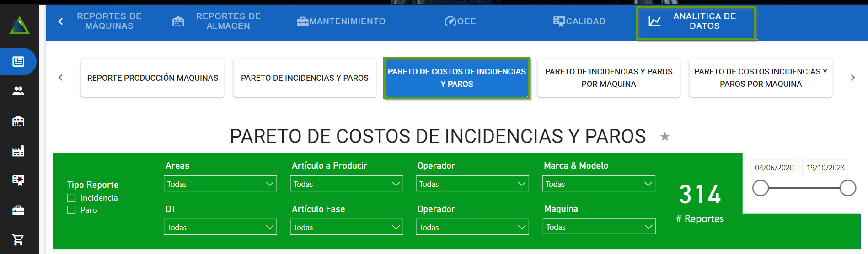The height and width of the screenshot is (254, 868).
Task: Open the factory icon in sidebar
Action: click(x=18, y=151)
